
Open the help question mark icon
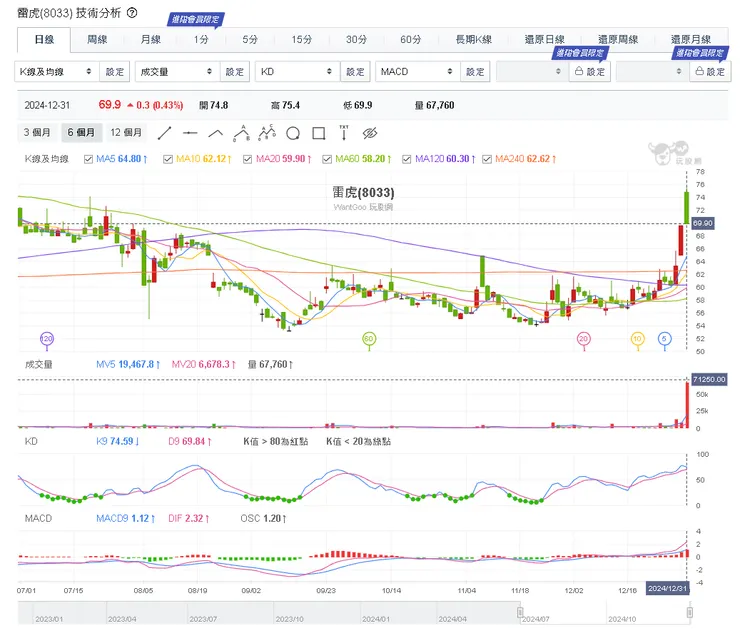(132, 13)
